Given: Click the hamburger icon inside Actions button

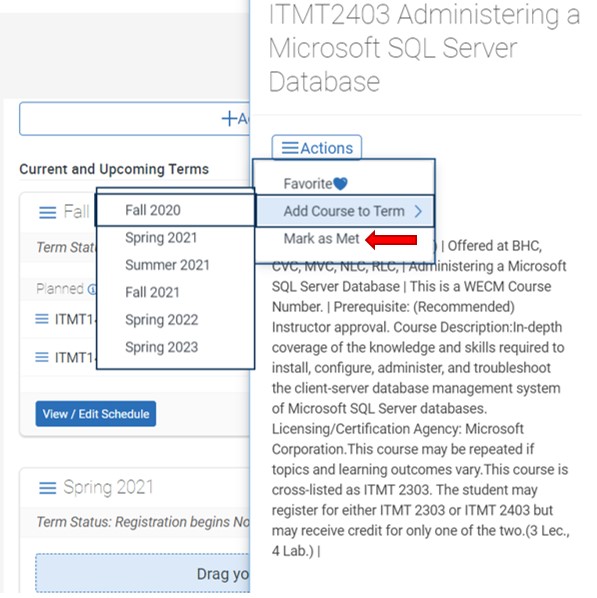Looking at the screenshot, I should coord(290,148).
